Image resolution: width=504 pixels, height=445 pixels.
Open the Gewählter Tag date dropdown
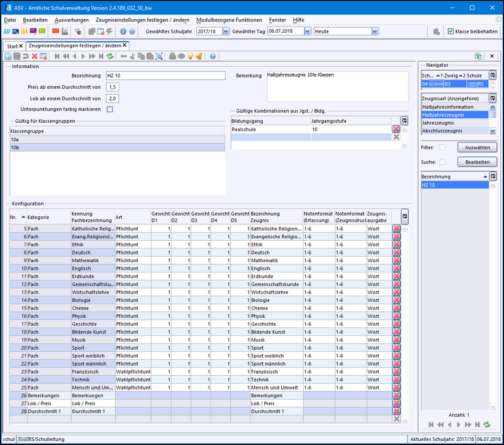307,31
